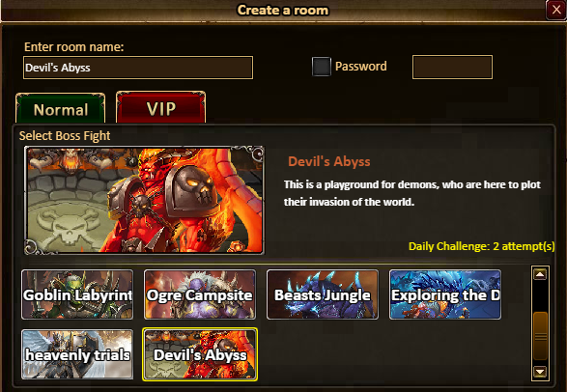This screenshot has width=567, height=392.
Task: Select the Devil's Abyss boss tile
Action: pos(200,354)
